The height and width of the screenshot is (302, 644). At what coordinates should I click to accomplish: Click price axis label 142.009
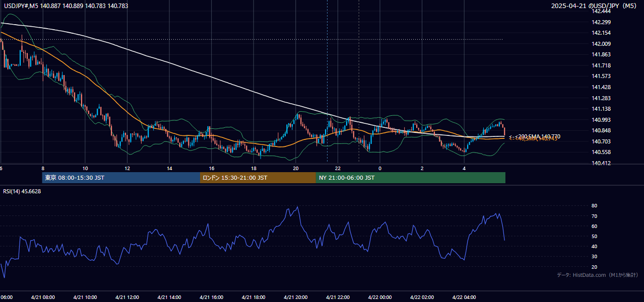[601, 44]
